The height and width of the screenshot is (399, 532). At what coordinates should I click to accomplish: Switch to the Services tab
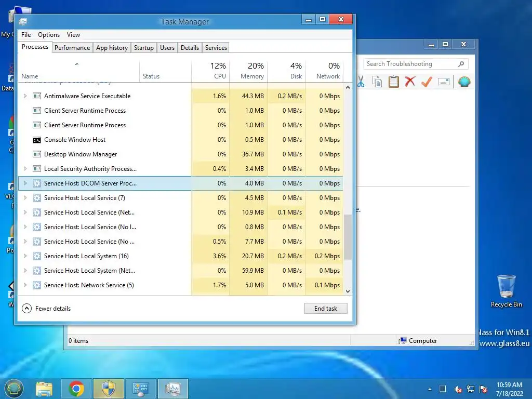[216, 48]
